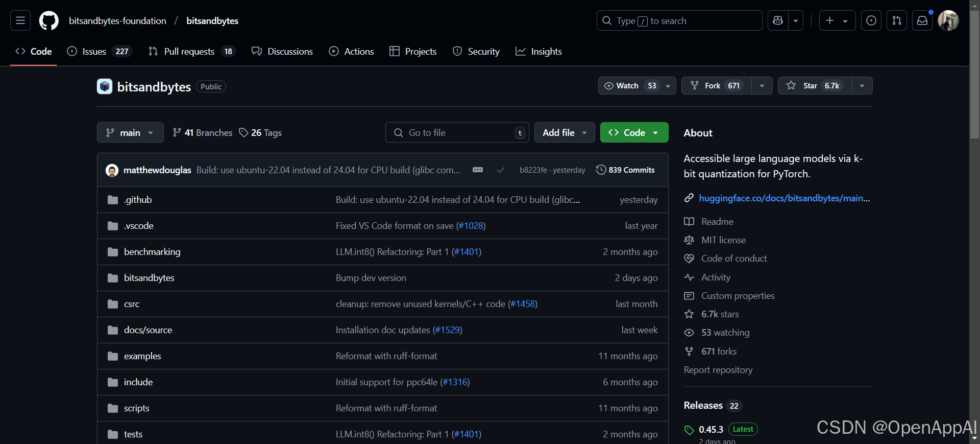Open the hamburger navigation menu

[20, 20]
